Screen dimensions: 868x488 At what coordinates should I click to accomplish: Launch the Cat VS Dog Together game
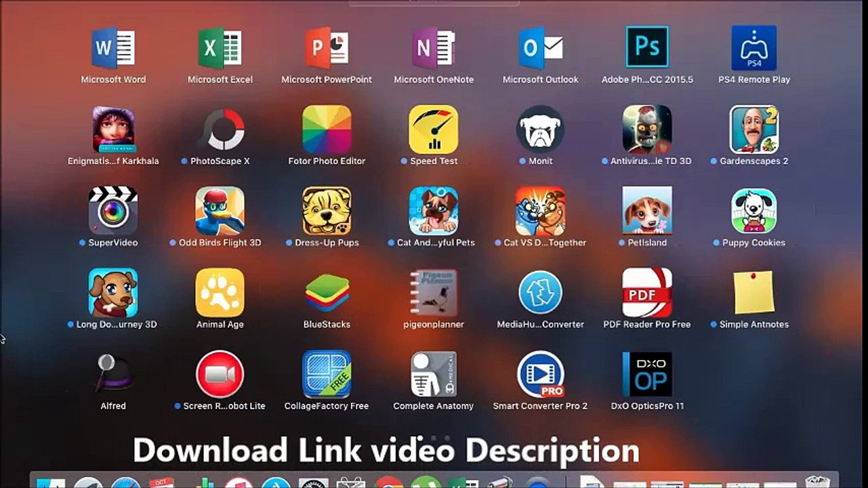[x=541, y=211]
